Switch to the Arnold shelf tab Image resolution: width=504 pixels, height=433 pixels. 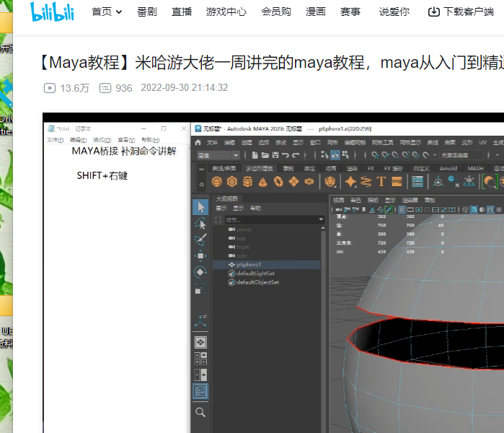tap(448, 168)
